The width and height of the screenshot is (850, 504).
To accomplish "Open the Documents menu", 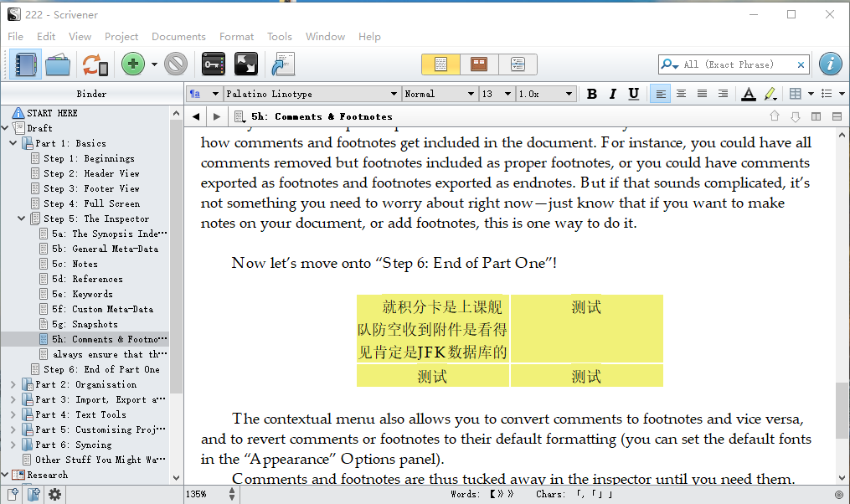I will click(178, 36).
